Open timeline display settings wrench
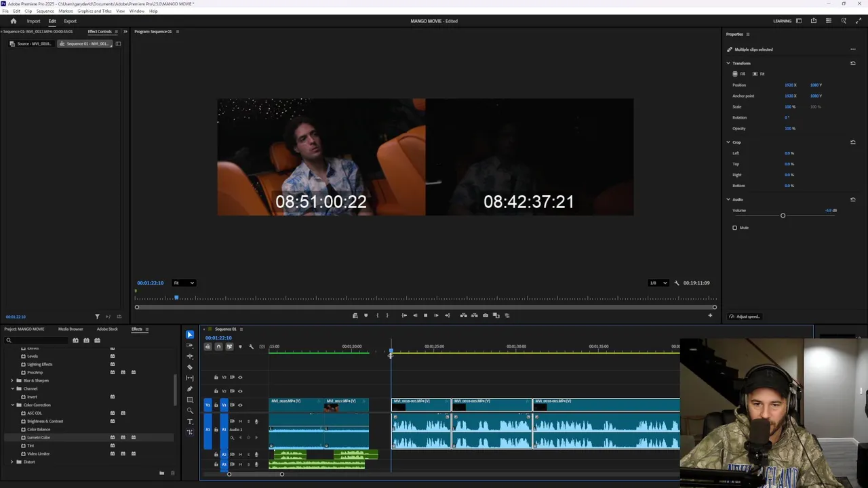 point(251,347)
